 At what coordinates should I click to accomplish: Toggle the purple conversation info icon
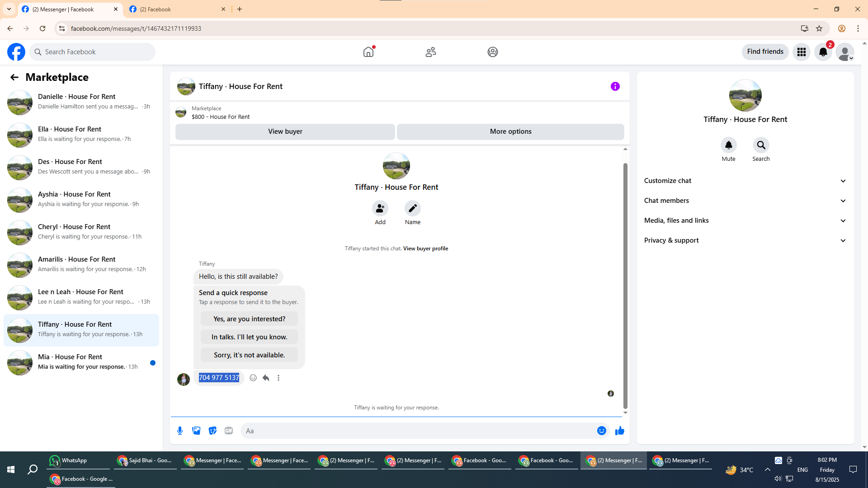click(x=615, y=86)
